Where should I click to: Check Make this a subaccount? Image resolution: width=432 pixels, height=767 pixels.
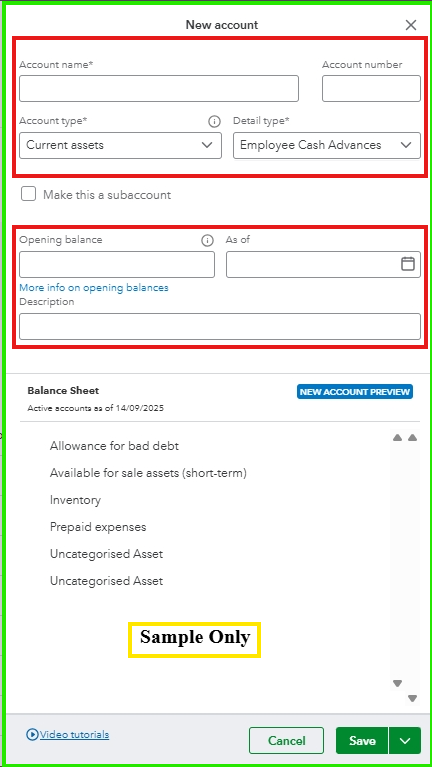28,194
